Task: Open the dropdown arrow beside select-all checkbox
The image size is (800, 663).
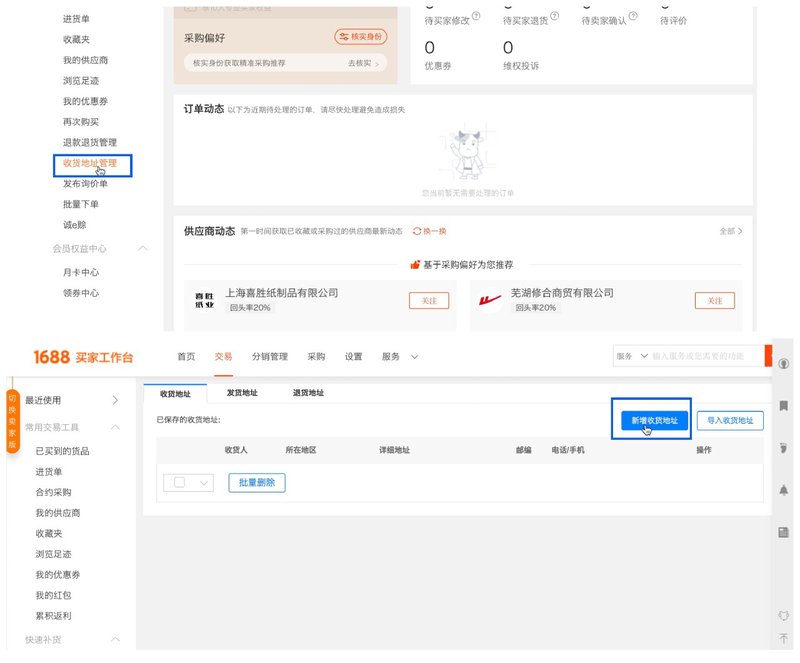Action: [205, 482]
